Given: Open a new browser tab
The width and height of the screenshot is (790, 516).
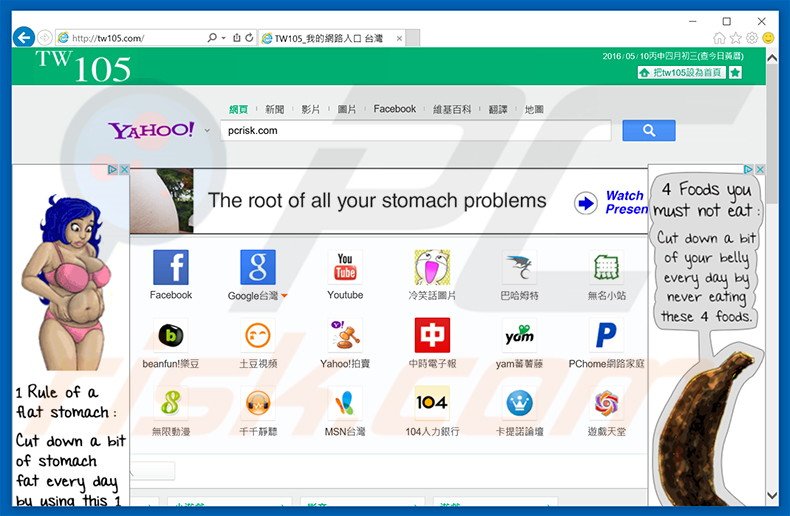Looking at the screenshot, I should [x=413, y=38].
